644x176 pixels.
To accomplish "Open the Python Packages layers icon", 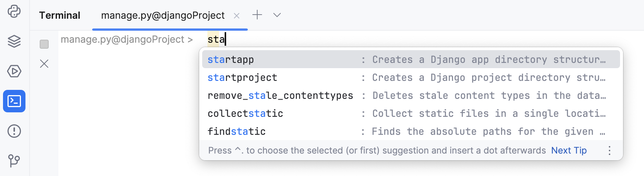I will click(x=14, y=41).
